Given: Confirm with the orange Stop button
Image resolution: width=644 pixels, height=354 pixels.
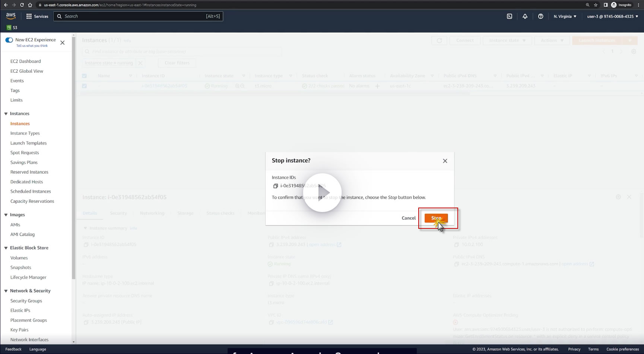Looking at the screenshot, I should [436, 218].
